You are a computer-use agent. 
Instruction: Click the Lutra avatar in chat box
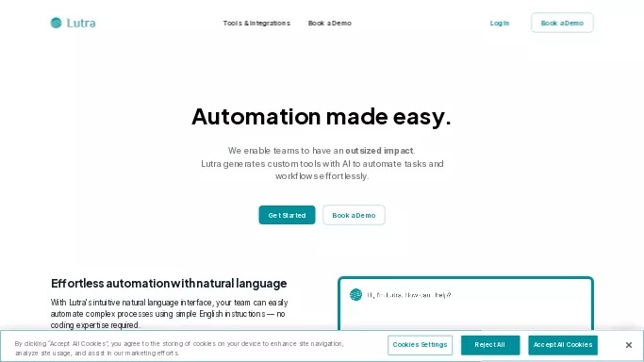click(355, 295)
